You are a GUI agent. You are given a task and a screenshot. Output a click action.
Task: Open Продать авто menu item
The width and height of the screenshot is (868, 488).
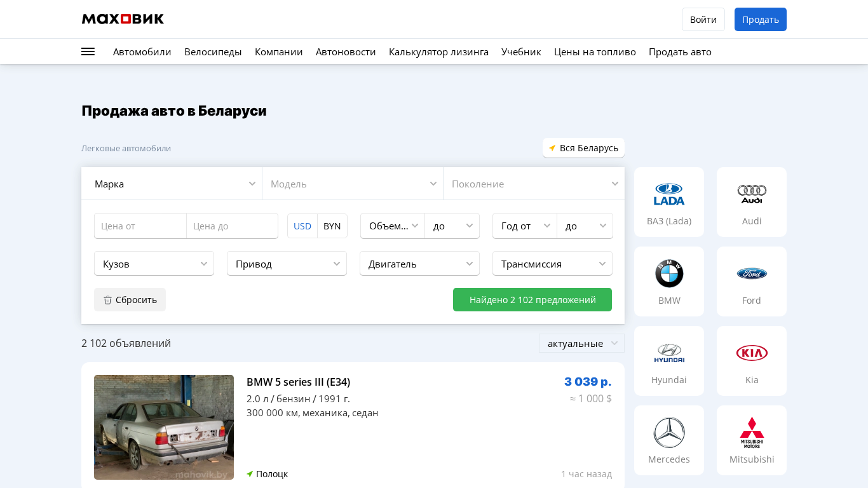[x=680, y=51]
